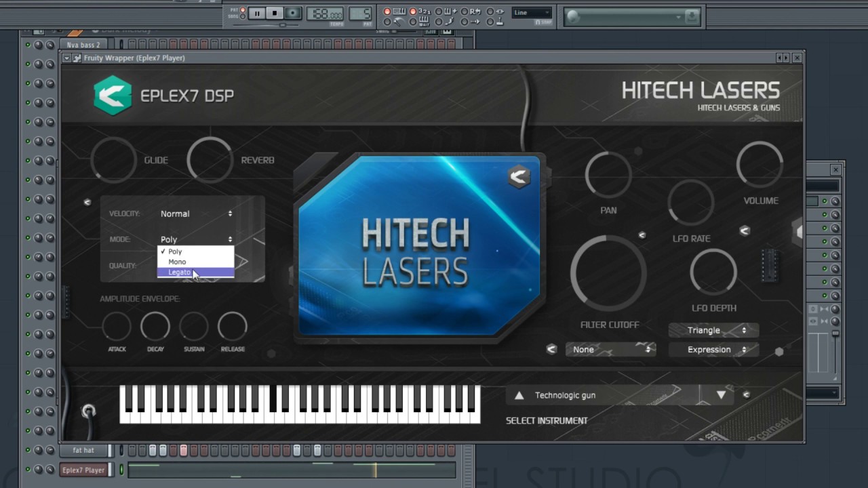Click the Attack envelope knob
868x488 pixels.
[x=117, y=327]
